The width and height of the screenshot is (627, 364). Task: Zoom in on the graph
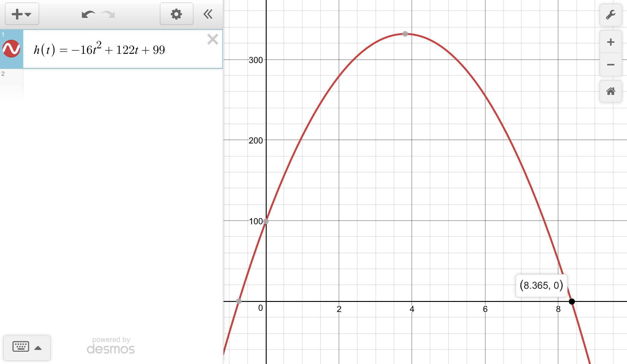[x=610, y=42]
